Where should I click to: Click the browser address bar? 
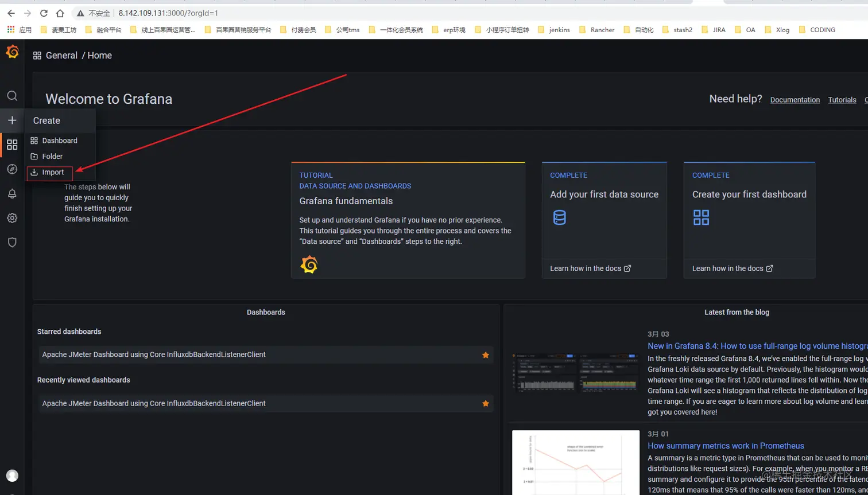point(172,13)
